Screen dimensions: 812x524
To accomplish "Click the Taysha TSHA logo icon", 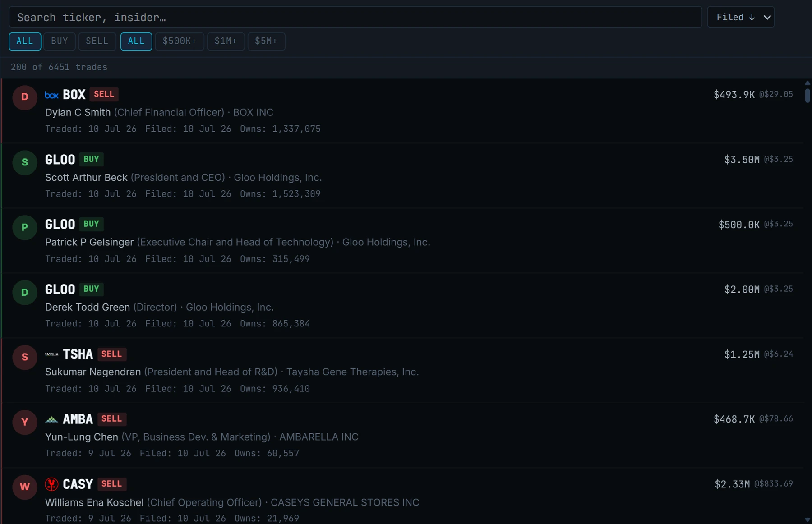I will (x=51, y=354).
